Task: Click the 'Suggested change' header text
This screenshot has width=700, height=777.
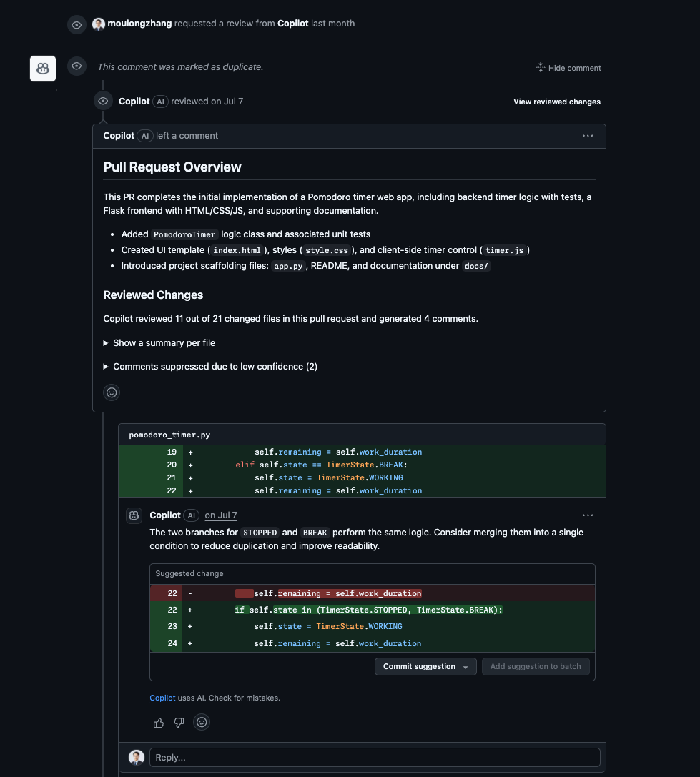Action: tap(189, 573)
